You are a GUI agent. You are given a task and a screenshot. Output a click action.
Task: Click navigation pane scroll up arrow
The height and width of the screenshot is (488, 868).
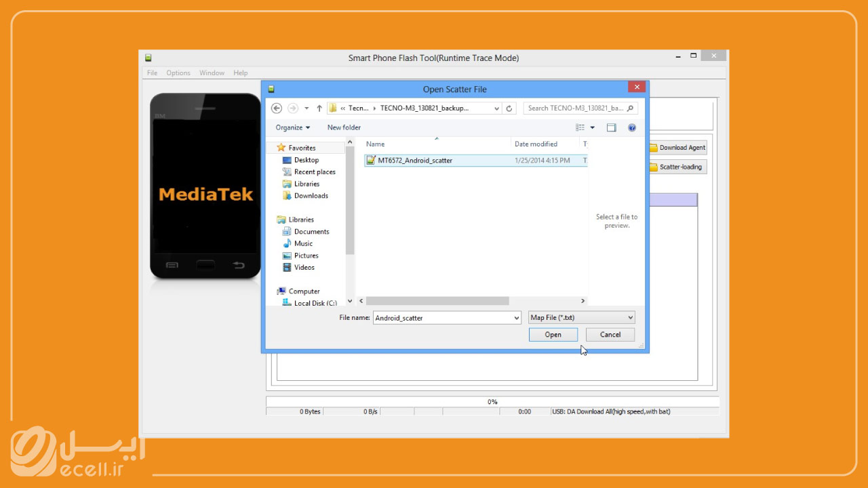(x=350, y=142)
